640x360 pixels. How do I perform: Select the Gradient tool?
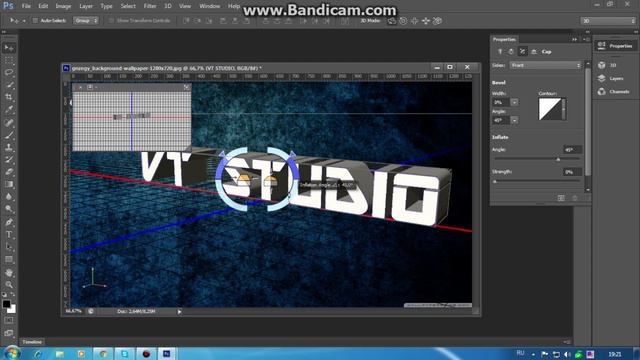click(9, 184)
